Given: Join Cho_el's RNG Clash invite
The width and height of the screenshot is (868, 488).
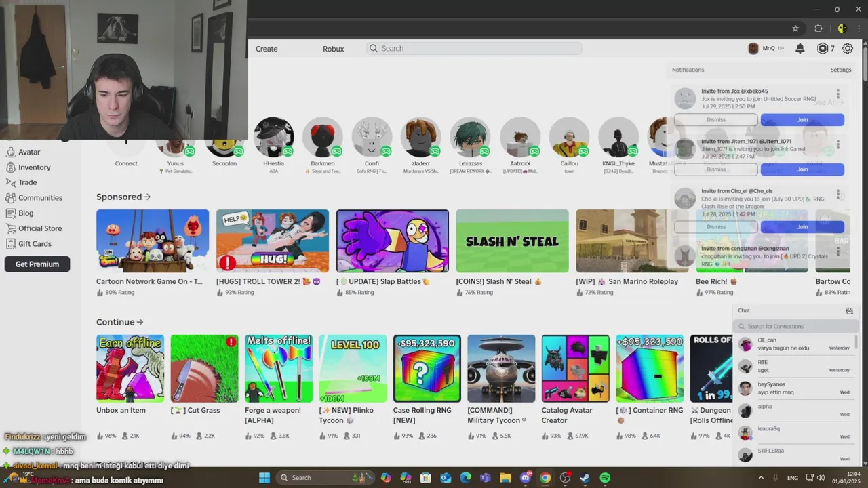Looking at the screenshot, I should (802, 227).
